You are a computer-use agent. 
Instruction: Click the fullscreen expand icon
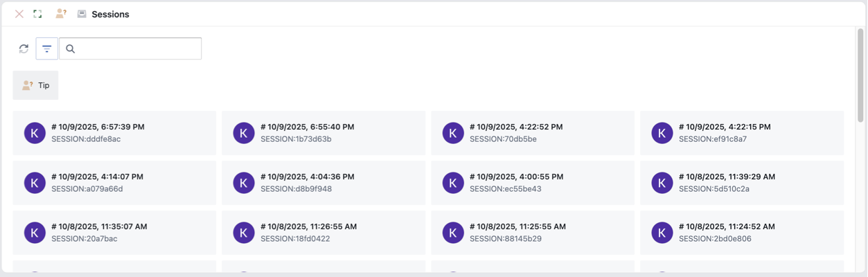pyautogui.click(x=38, y=14)
